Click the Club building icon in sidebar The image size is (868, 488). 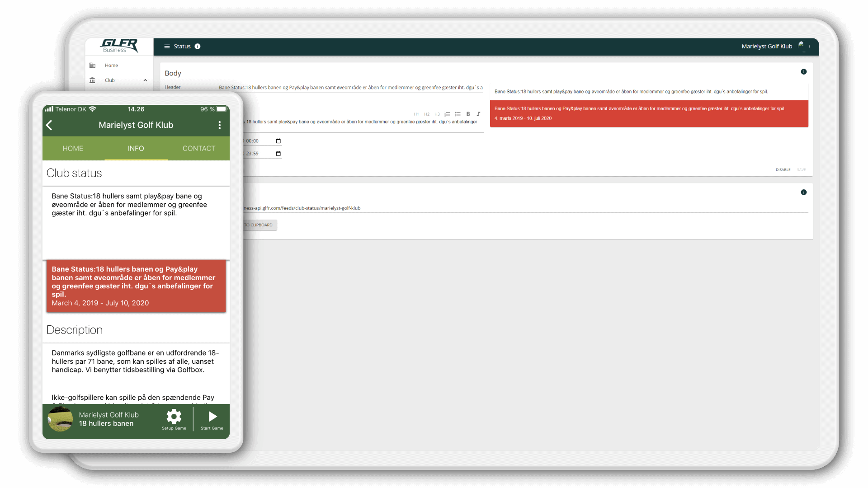click(92, 80)
